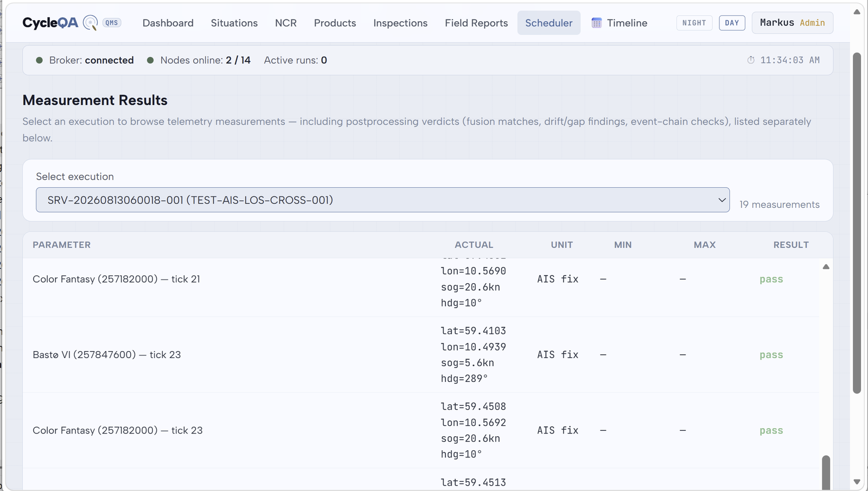This screenshot has height=491, width=868.
Task: Click the lon=10.5692 value
Action: pos(473,423)
